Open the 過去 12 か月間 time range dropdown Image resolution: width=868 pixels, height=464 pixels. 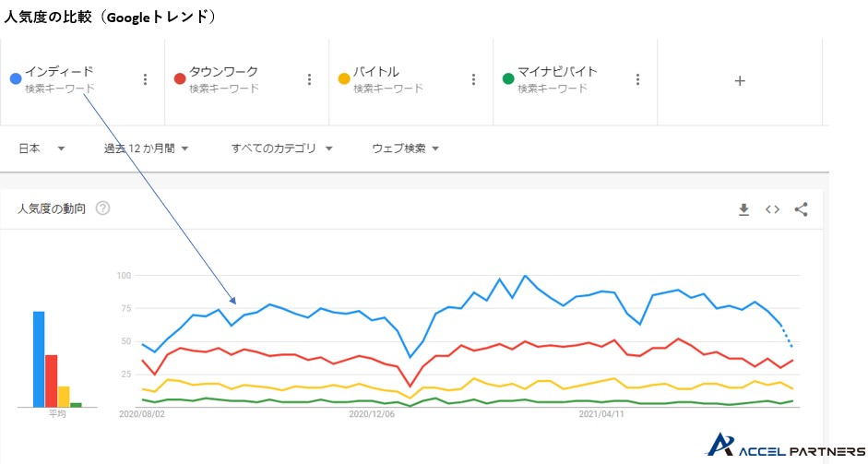pyautogui.click(x=146, y=148)
